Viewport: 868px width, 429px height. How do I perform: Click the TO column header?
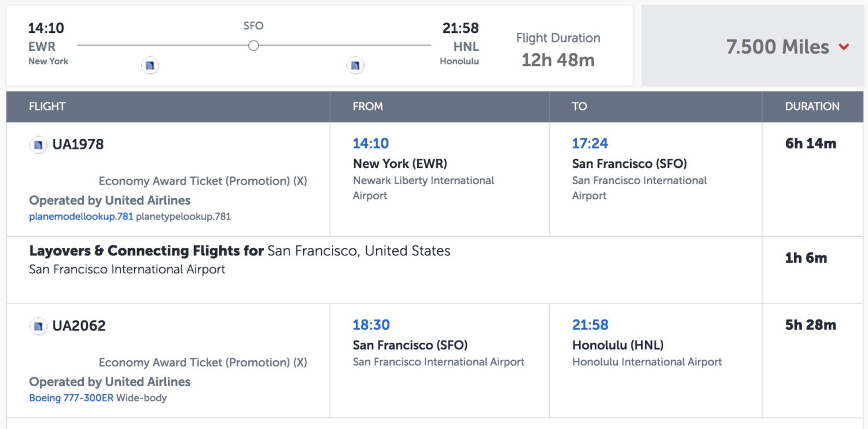point(579,107)
